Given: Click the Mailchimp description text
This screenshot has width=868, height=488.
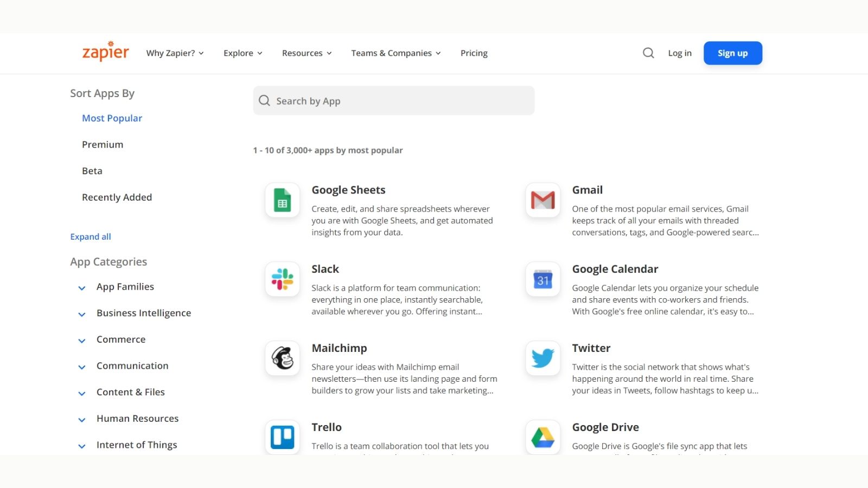Looking at the screenshot, I should click(x=404, y=378).
